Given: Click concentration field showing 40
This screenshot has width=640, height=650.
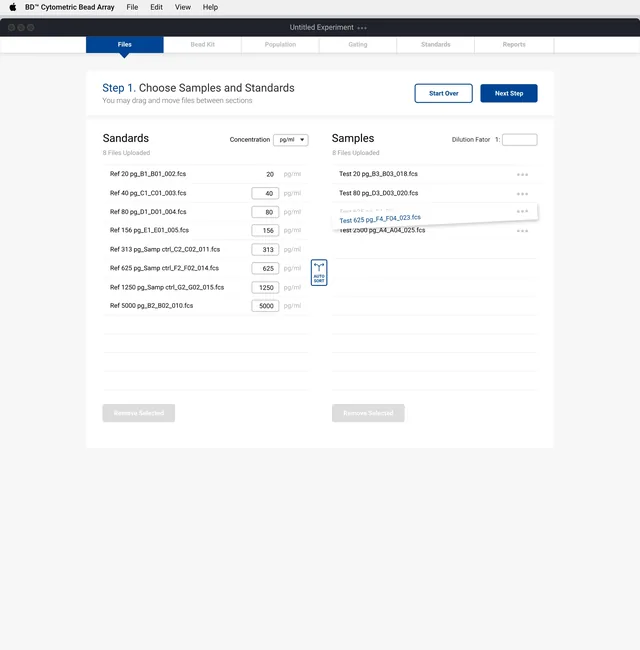Looking at the screenshot, I should click(265, 193).
